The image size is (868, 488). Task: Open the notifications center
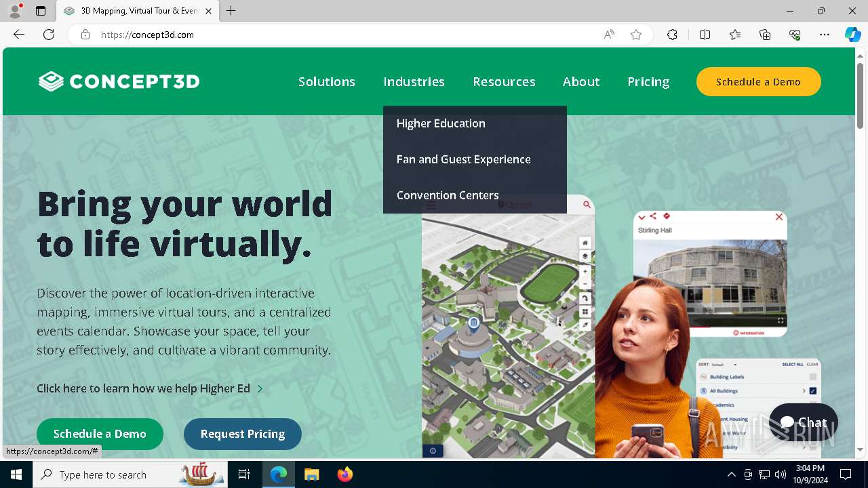point(846,474)
